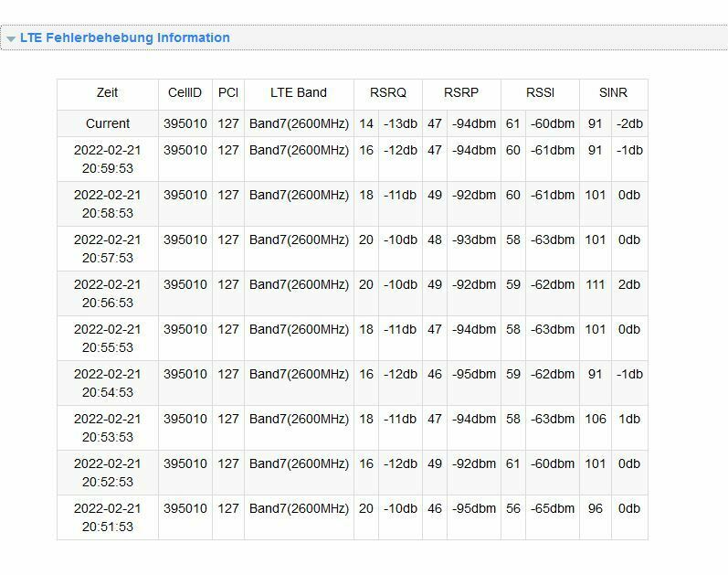The image size is (728, 575).
Task: Click -12db RSRQ in the 20:59:53 row
Action: tap(400, 150)
